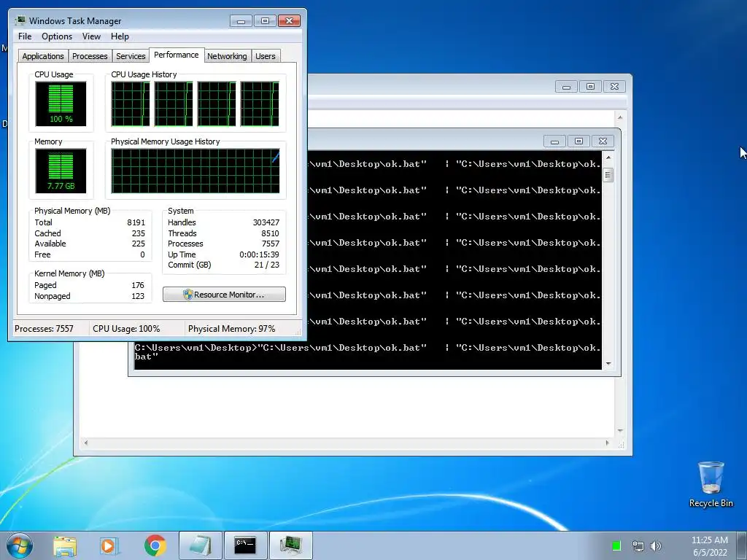Click Notepad vertical scrollbar up arrow
747x560 pixels.
click(620, 117)
